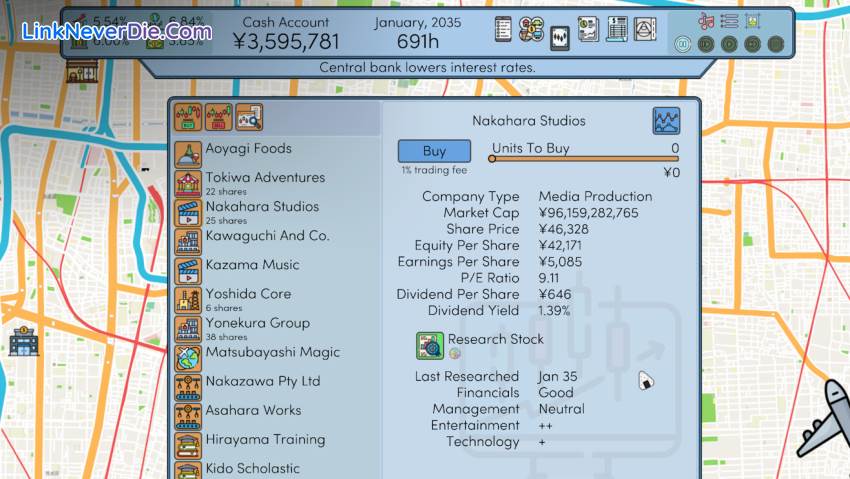850x479 pixels.
Task: Select Yonekura Group stock
Action: [x=257, y=324]
